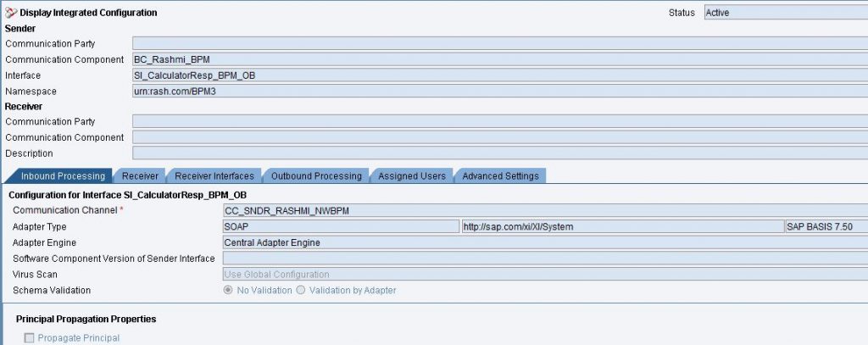Select the No Validation radio button

(x=228, y=290)
